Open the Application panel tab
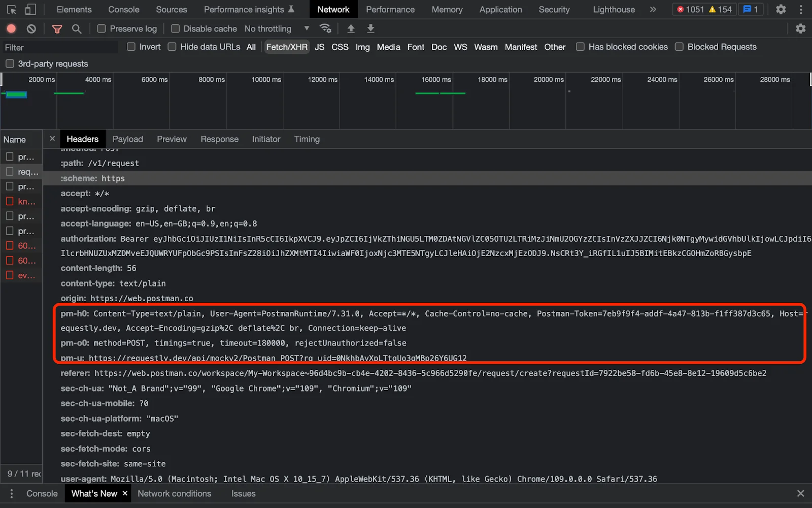Screen dimensions: 812x508 (500, 9)
